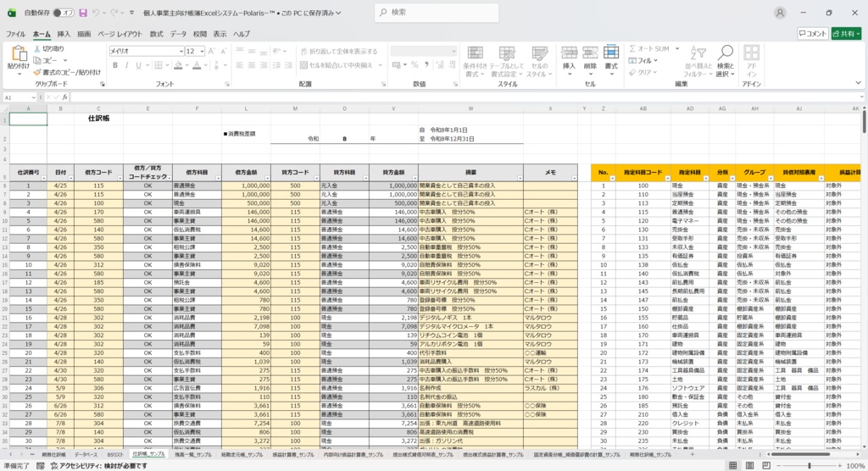
Task: Click the font color A swatch
Action: pyautogui.click(x=197, y=65)
